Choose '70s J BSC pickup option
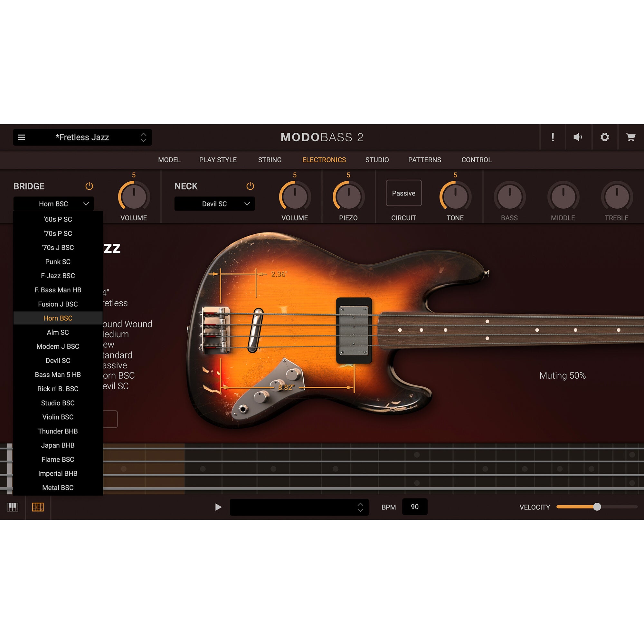 pyautogui.click(x=58, y=247)
